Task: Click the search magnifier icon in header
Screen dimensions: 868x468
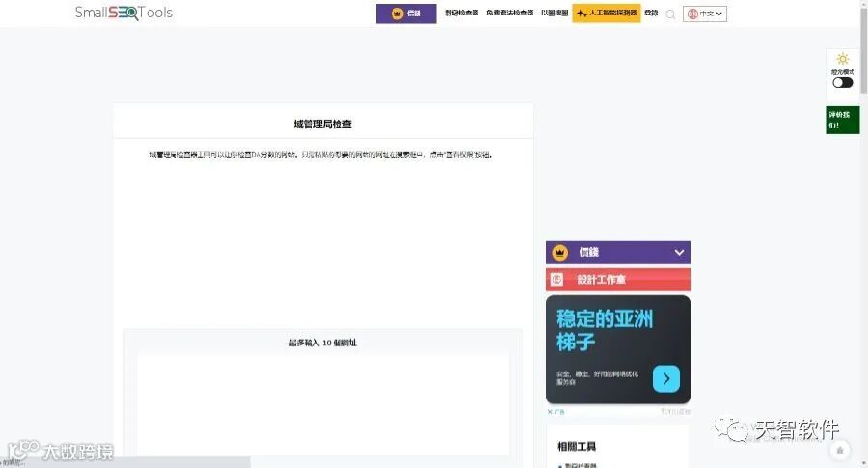Action: 670,14
